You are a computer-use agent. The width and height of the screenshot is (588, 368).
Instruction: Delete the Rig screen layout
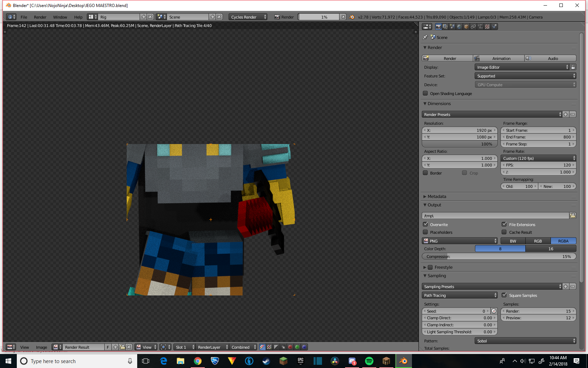150,17
